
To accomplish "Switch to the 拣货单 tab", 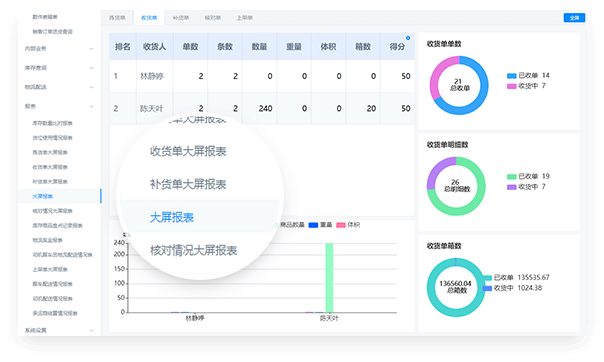I will (x=117, y=18).
